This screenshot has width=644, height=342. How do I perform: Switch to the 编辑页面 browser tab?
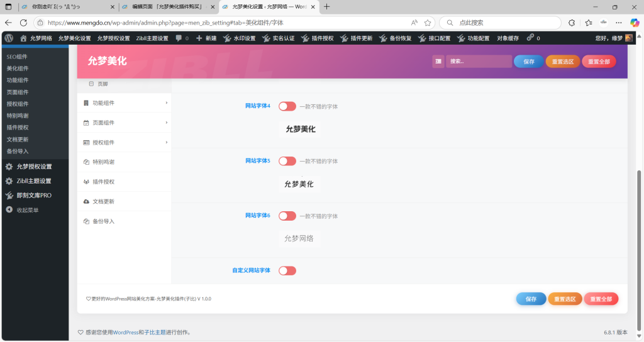[168, 6]
